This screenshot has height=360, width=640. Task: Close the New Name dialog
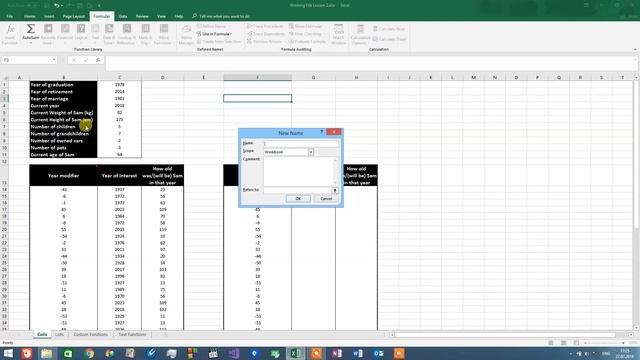[334, 132]
